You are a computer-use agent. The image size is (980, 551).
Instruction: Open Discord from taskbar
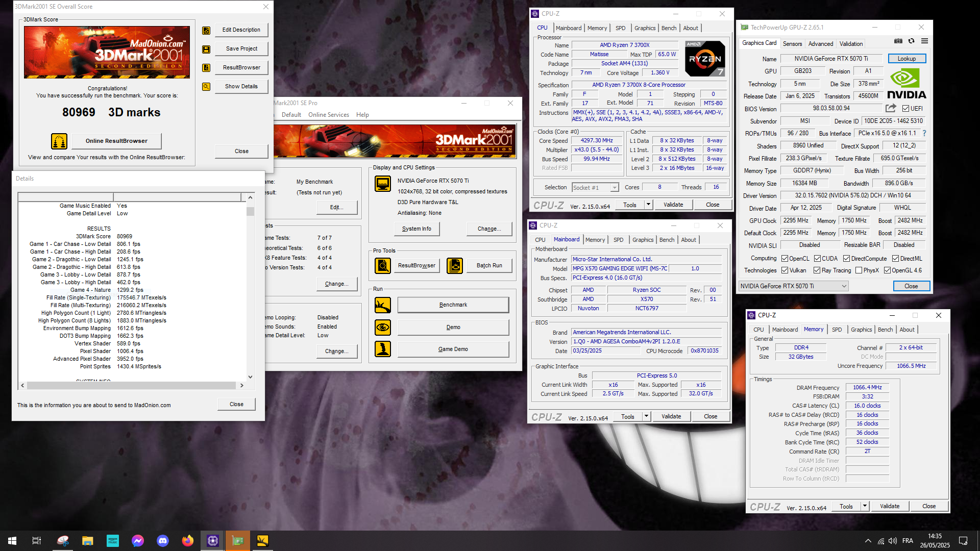(x=163, y=541)
